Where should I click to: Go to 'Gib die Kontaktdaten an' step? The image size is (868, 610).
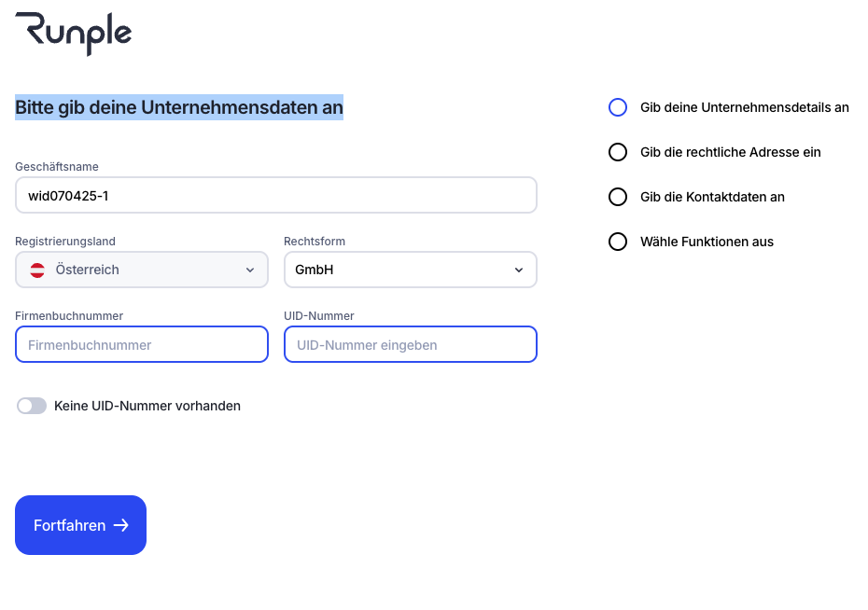(x=712, y=197)
